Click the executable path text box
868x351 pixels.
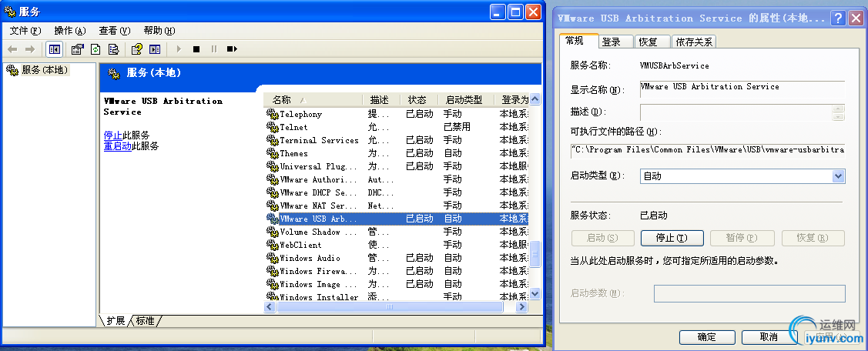pos(708,151)
